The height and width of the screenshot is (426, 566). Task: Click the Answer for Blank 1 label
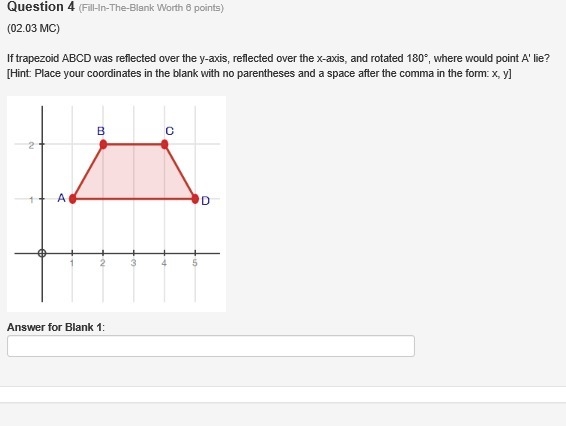[x=56, y=327]
